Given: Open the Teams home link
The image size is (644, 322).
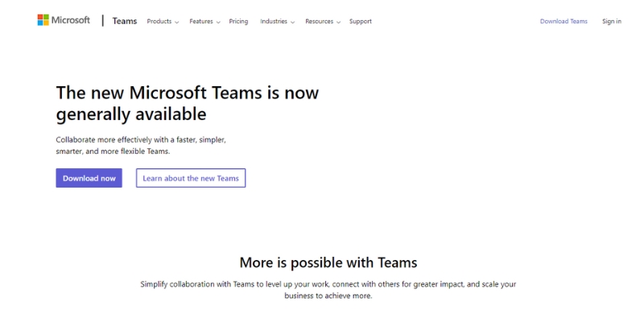Looking at the screenshot, I should (x=125, y=21).
